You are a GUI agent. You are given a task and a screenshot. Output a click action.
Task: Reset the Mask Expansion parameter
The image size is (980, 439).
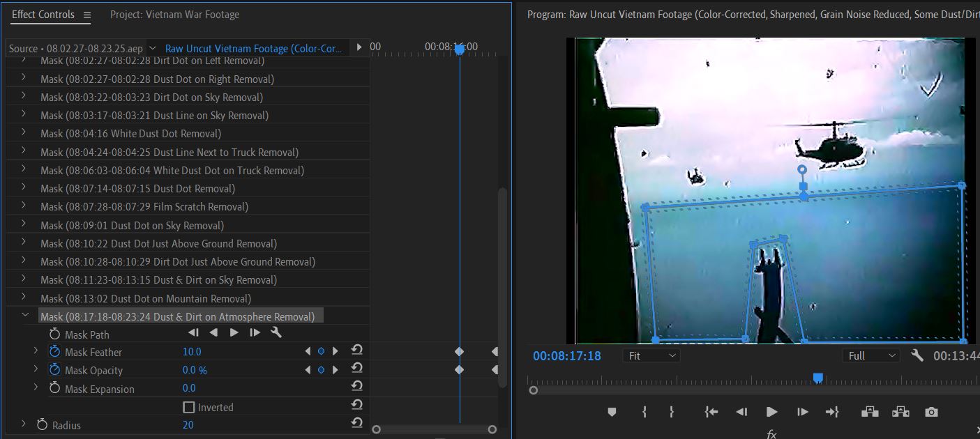pyautogui.click(x=356, y=386)
